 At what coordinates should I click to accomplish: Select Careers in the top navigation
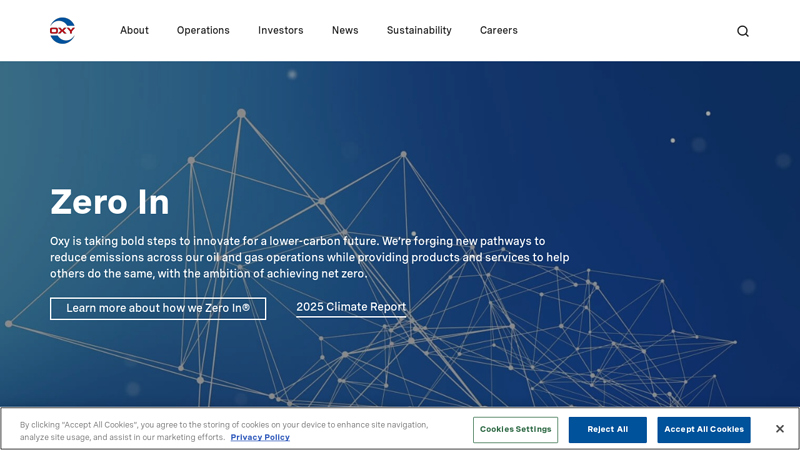point(498,30)
